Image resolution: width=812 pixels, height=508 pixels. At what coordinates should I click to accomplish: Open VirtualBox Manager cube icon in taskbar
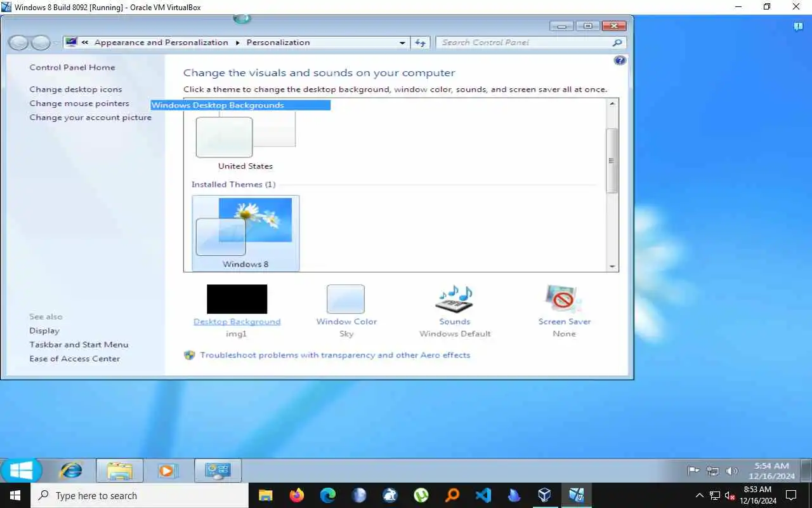(x=545, y=495)
